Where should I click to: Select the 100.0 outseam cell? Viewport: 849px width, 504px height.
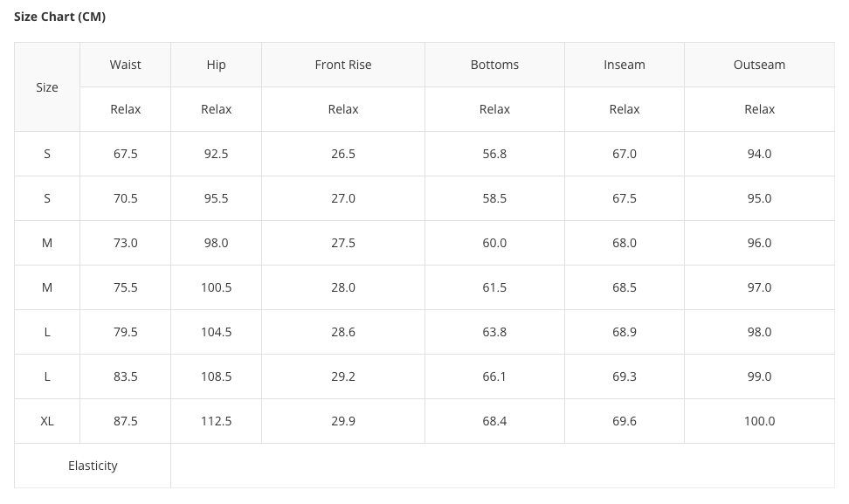(759, 421)
